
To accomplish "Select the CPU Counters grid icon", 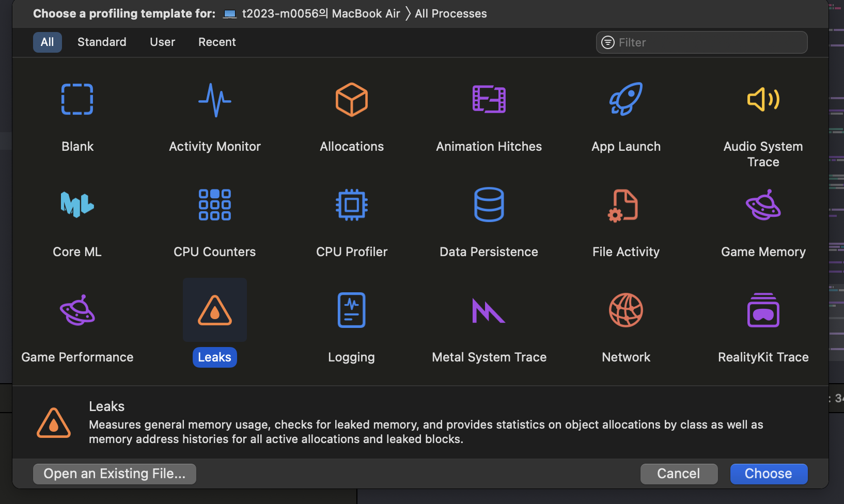I will [x=215, y=204].
